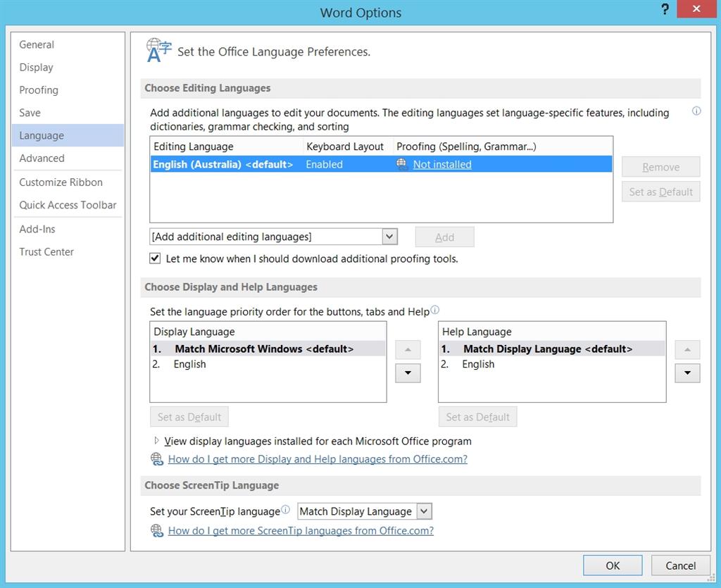Click info icon after buttons, tabs and Help
721x588 pixels.
tap(434, 309)
